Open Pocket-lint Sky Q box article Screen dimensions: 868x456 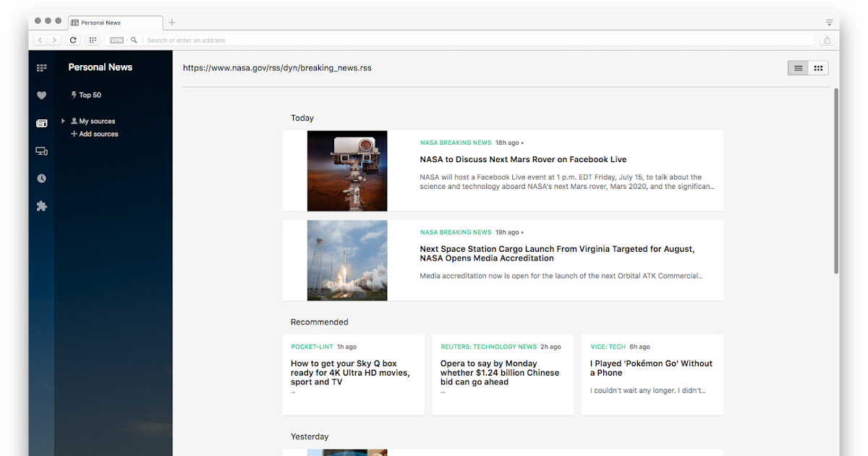pos(353,374)
